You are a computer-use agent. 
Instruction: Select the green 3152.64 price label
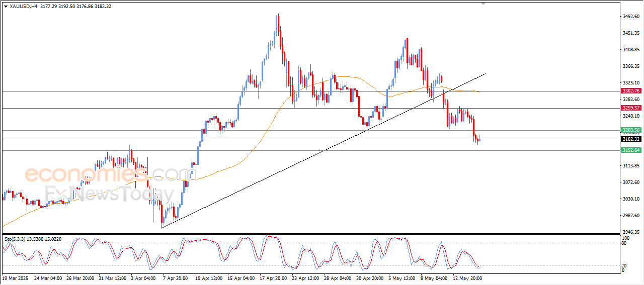click(x=630, y=150)
